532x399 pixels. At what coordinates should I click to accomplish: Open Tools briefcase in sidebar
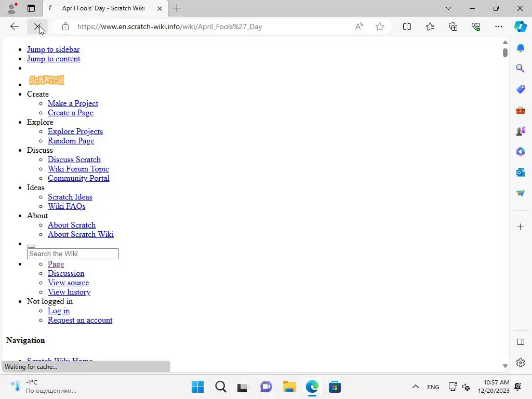tap(521, 110)
